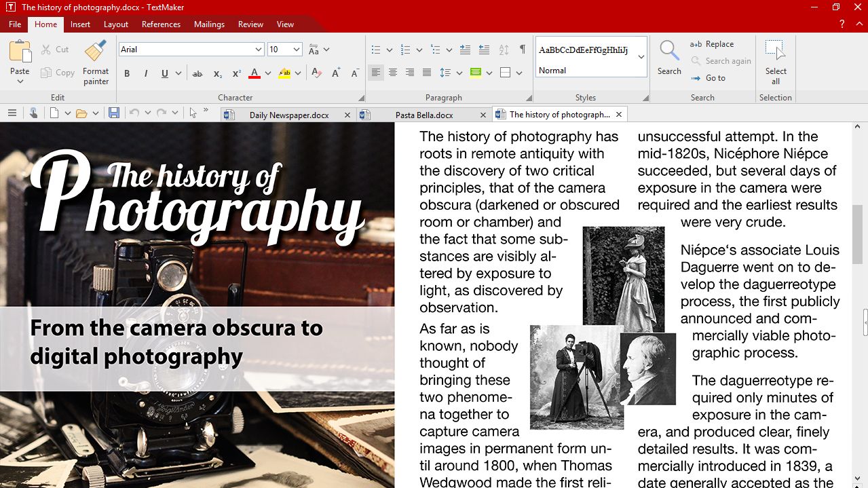The width and height of the screenshot is (868, 488).
Task: Save document with floppy disk icon
Action: pos(114,113)
